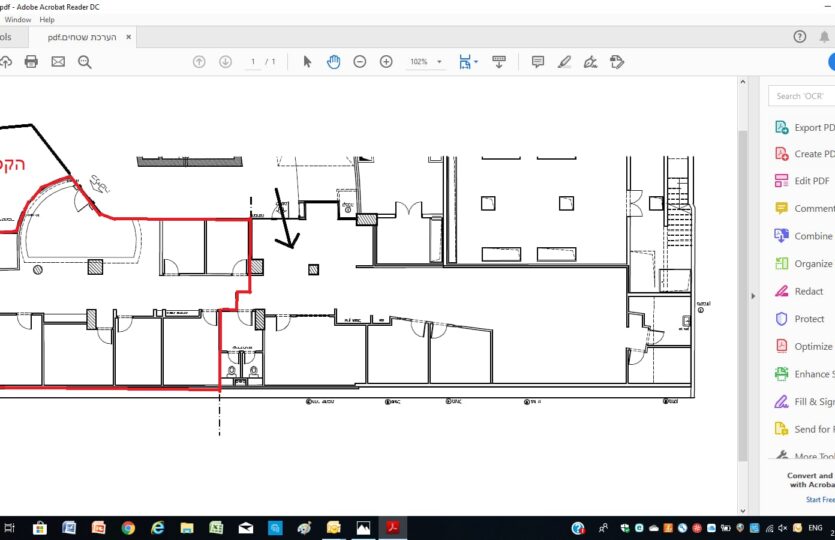Open the Help menu
Viewport: 835px width, 540px height.
click(47, 19)
